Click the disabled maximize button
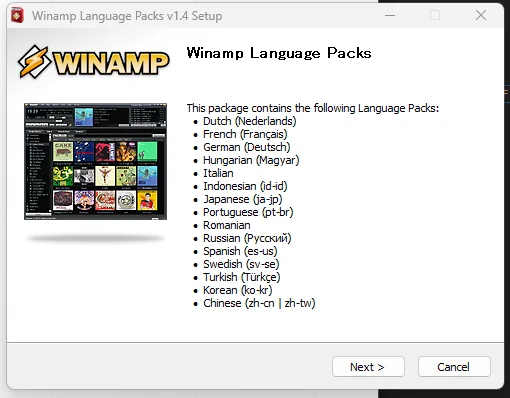510x398 pixels. pyautogui.click(x=435, y=15)
